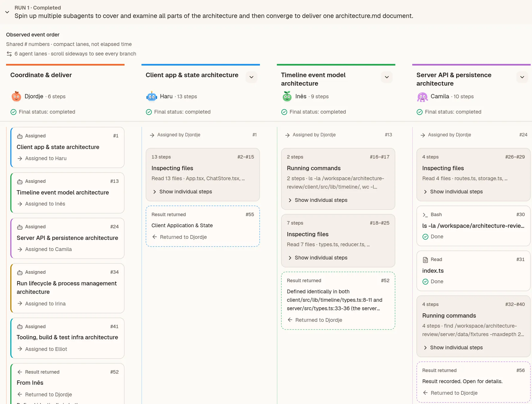The width and height of the screenshot is (532, 404).
Task: Click the 'Observed event order' heading
Action: coord(33,35)
